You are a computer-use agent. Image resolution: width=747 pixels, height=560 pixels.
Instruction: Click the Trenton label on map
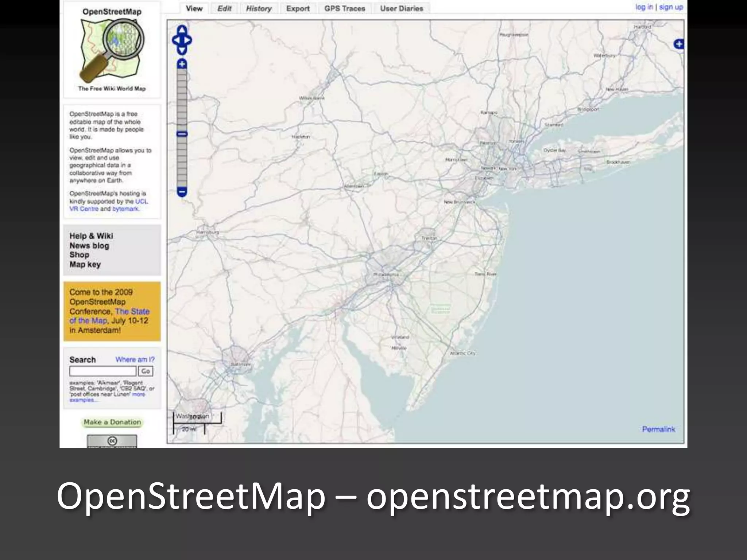click(x=429, y=238)
